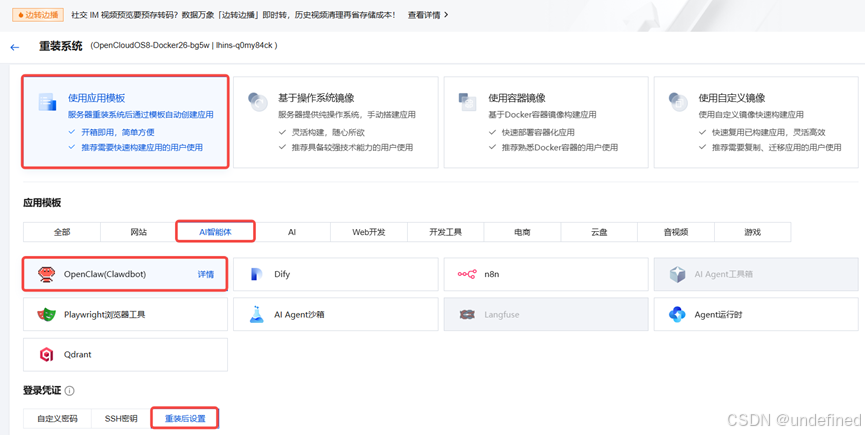This screenshot has height=435, width=865.
Task: Click the 快速复用已构建应用，灵活高效 text
Action: coord(768,132)
